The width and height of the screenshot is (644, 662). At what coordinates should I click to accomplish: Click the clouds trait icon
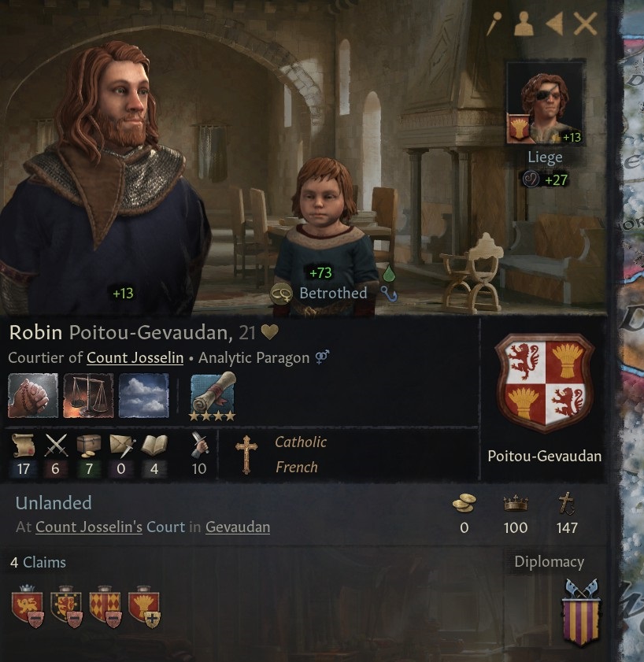tap(143, 395)
